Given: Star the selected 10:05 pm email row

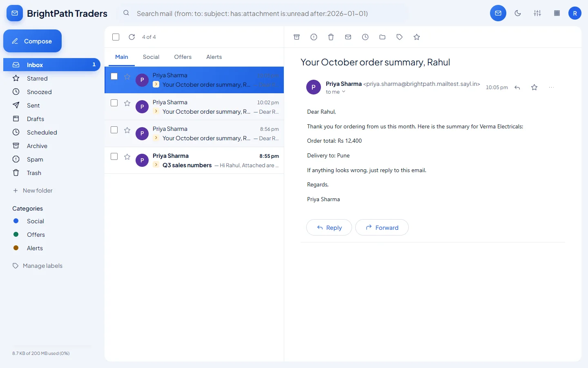Looking at the screenshot, I should click(127, 76).
